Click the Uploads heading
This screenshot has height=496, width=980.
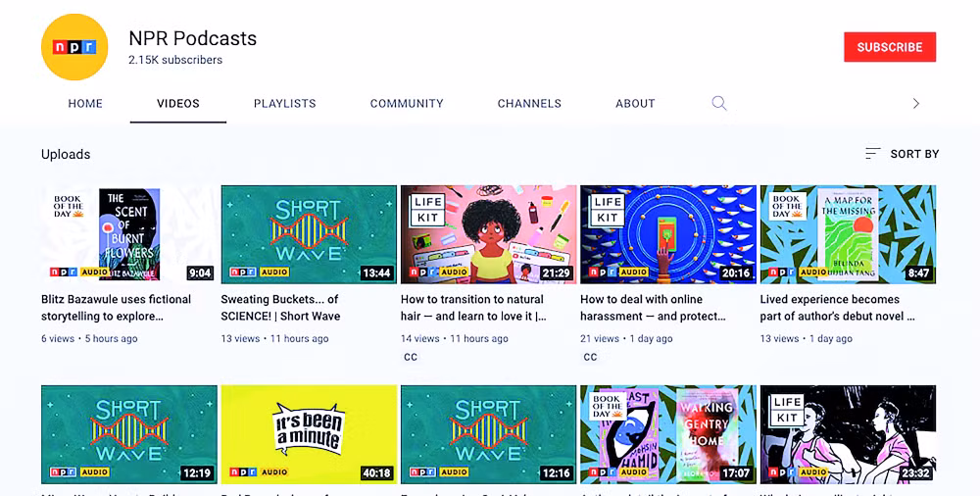tap(66, 155)
